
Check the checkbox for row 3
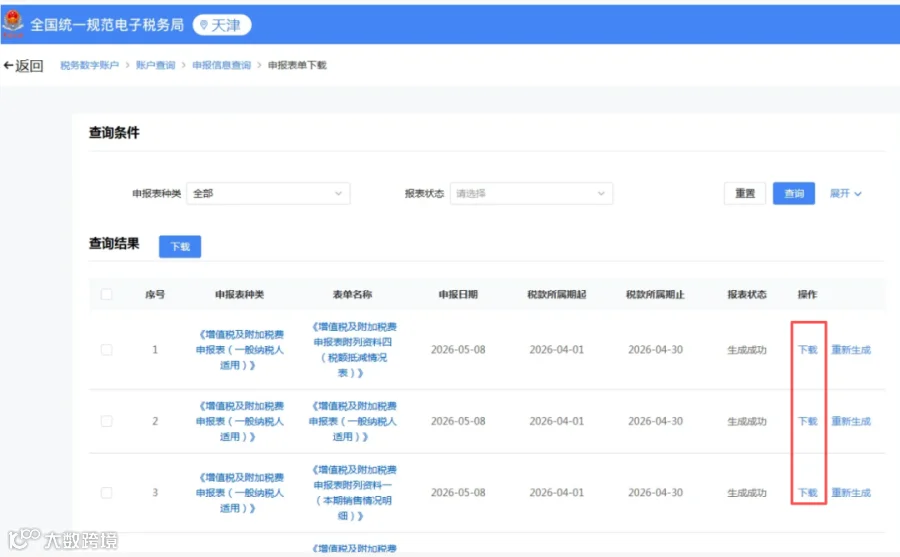pos(106,493)
